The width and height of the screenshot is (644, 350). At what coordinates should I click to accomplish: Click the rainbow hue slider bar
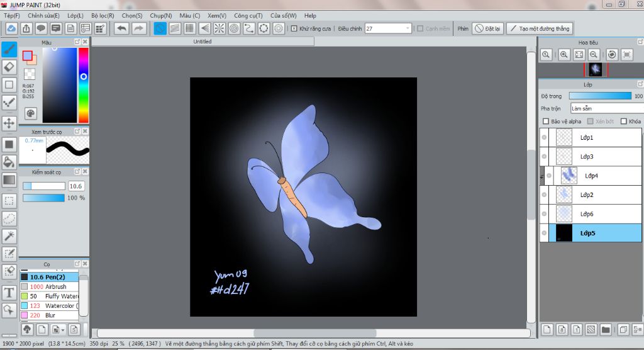(84, 85)
